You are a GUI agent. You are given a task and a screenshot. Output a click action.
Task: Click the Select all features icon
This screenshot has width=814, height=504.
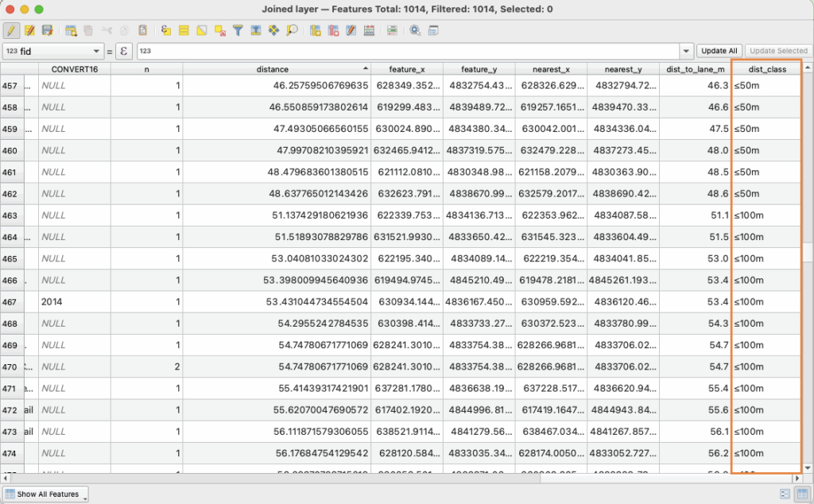point(184,31)
